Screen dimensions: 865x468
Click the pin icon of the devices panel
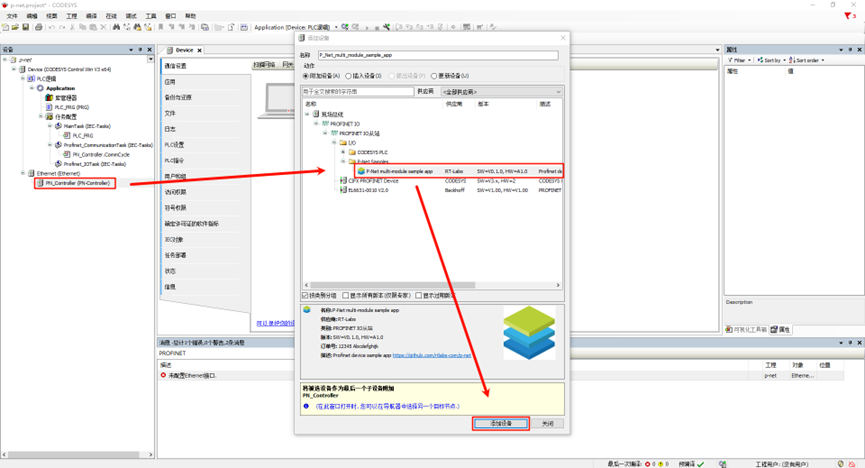point(140,50)
